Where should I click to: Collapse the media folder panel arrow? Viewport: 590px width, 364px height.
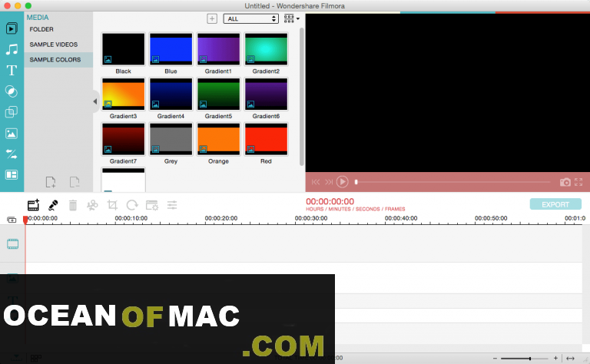pos(95,101)
